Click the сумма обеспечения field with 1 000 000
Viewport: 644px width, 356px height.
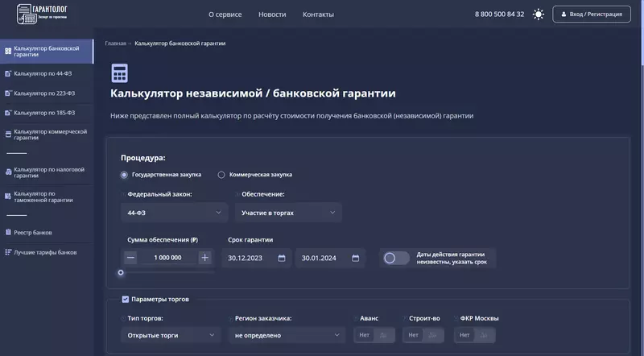167,258
